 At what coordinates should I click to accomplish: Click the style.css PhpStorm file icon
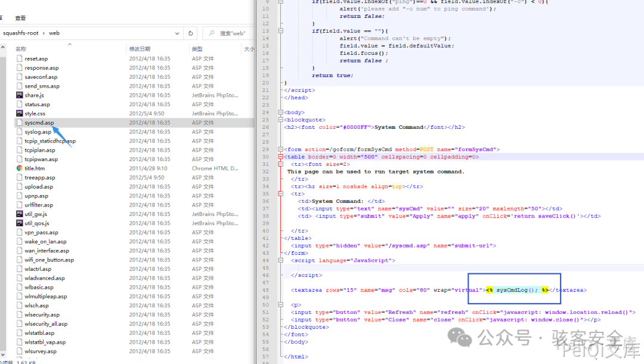point(19,113)
